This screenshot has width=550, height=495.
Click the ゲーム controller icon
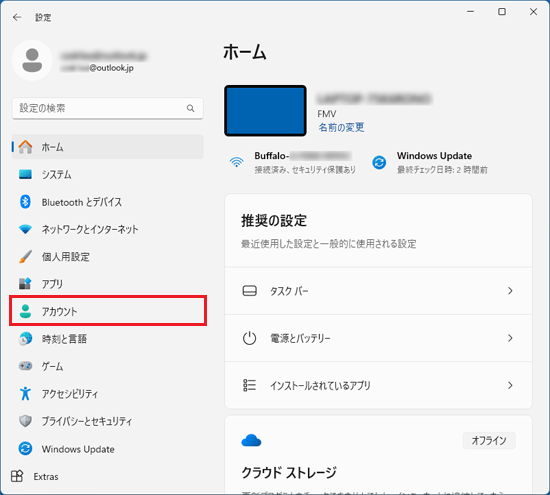(x=25, y=366)
